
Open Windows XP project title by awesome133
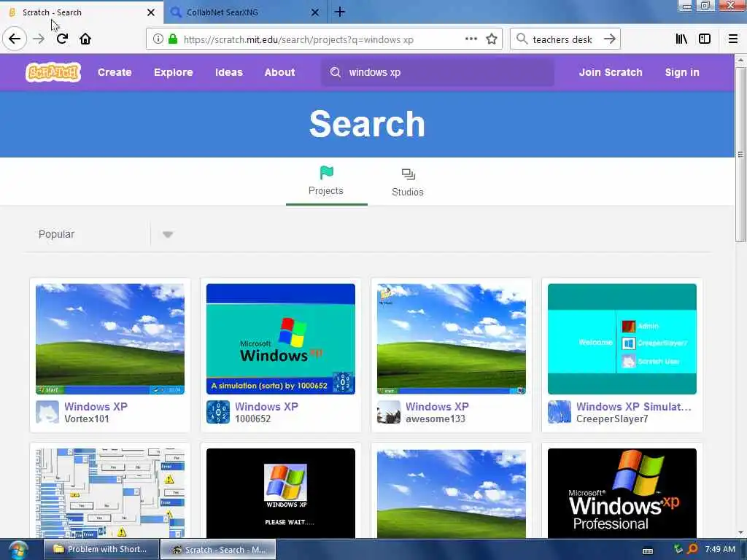pos(437,407)
